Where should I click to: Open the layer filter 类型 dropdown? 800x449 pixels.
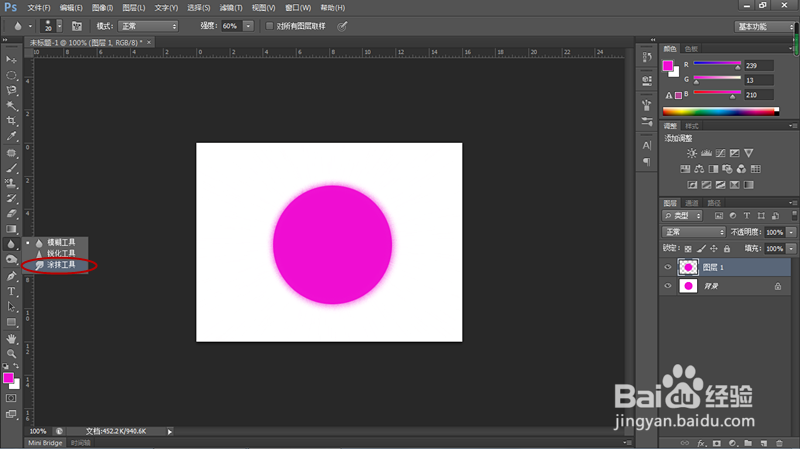pyautogui.click(x=683, y=216)
